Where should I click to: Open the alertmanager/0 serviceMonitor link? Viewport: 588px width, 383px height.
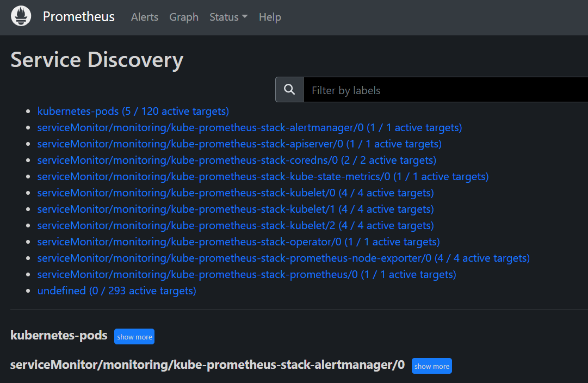click(x=250, y=127)
